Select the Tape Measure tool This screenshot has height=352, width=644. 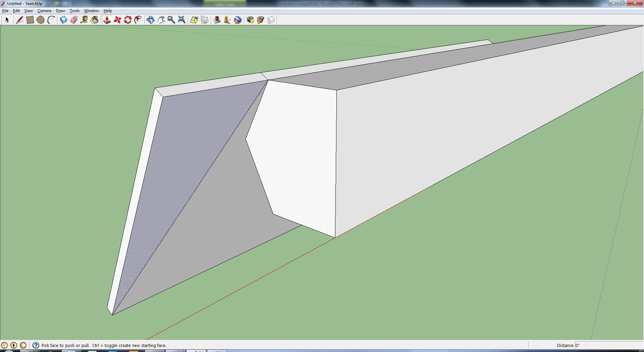tap(84, 20)
